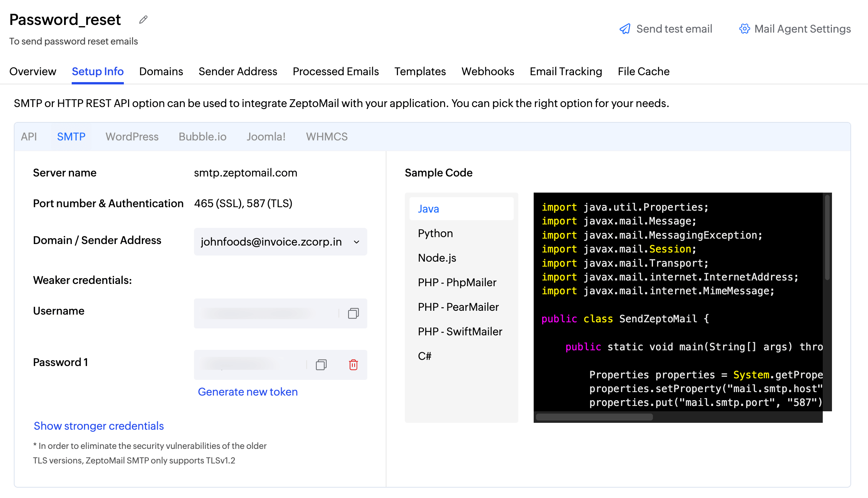This screenshot has height=498, width=868.
Task: Copy the SMTP username using its copy icon
Action: click(x=353, y=313)
